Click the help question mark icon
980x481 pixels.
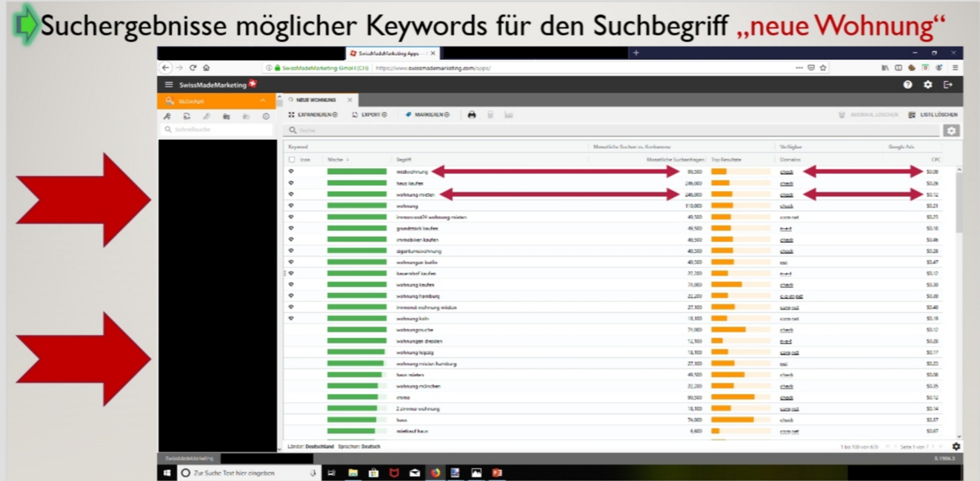pos(908,85)
